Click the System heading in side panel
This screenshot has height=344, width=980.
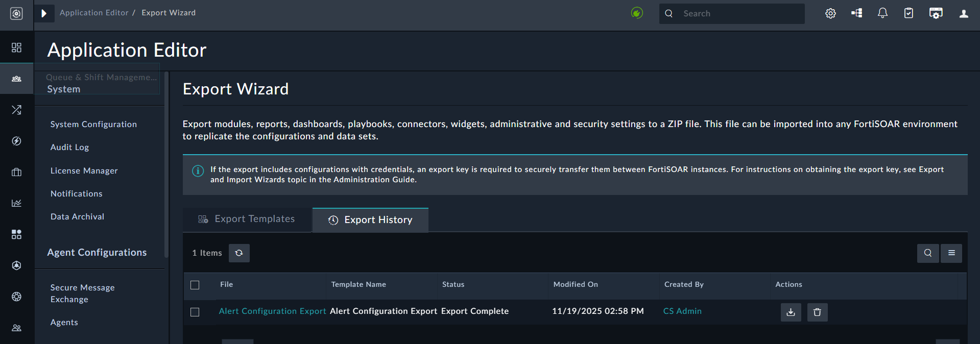click(x=64, y=89)
